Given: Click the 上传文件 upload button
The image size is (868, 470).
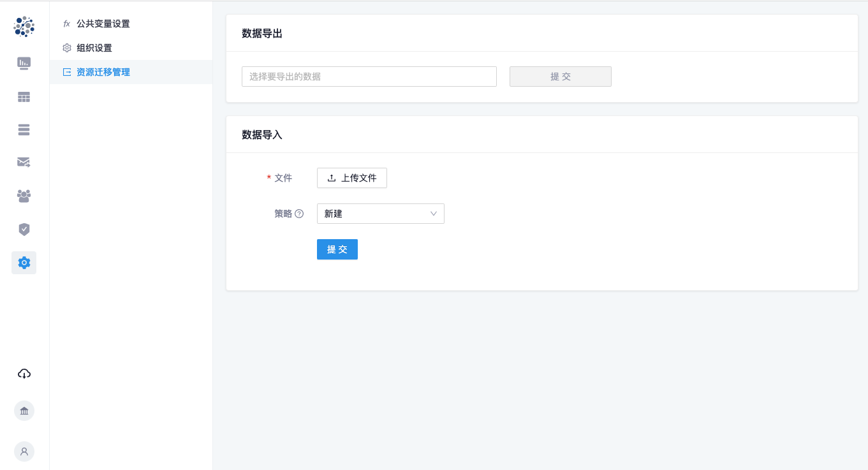Looking at the screenshot, I should [351, 178].
